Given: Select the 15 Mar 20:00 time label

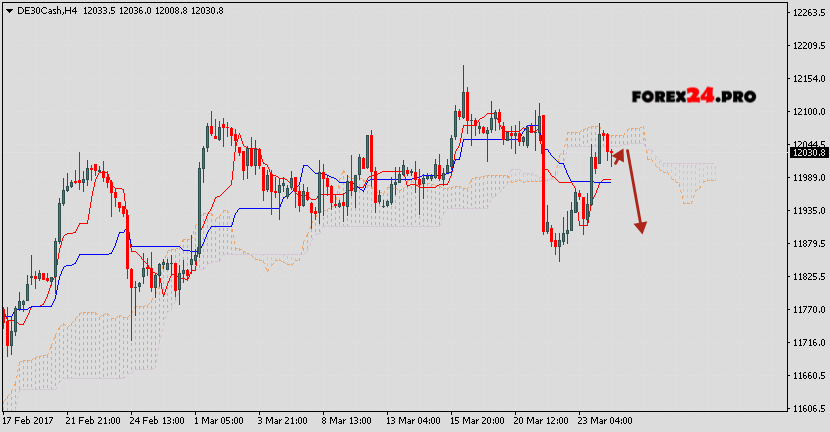Looking at the screenshot, I should point(479,420).
